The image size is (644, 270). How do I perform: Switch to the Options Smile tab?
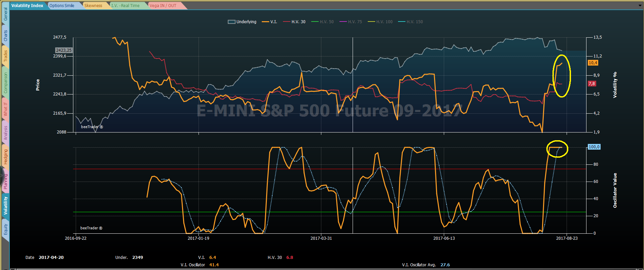(x=63, y=6)
